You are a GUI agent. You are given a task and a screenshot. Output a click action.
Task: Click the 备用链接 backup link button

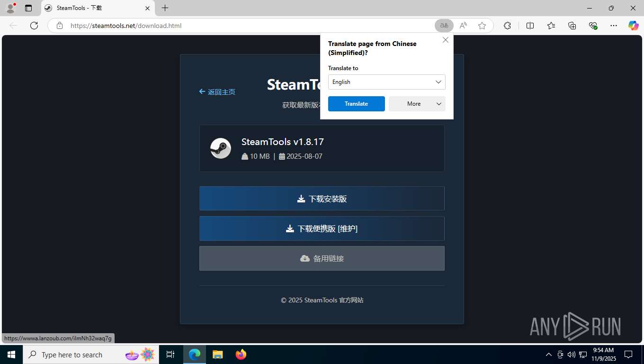[322, 258]
